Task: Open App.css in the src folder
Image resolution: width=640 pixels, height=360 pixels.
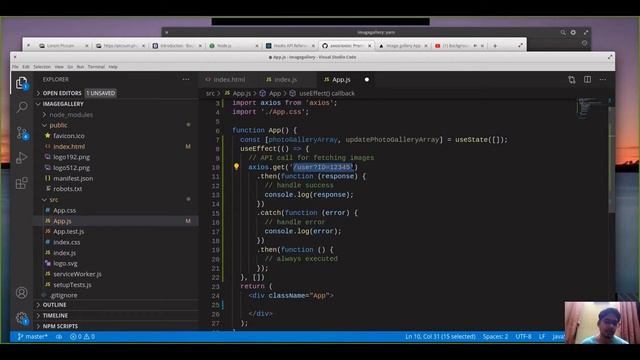Action: tap(64, 210)
